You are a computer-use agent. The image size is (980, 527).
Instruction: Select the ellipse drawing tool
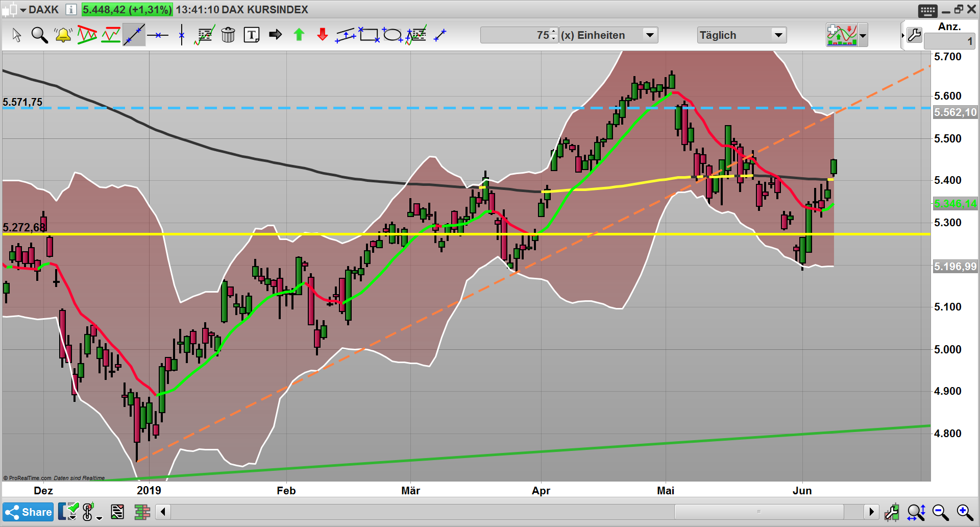coord(393,35)
